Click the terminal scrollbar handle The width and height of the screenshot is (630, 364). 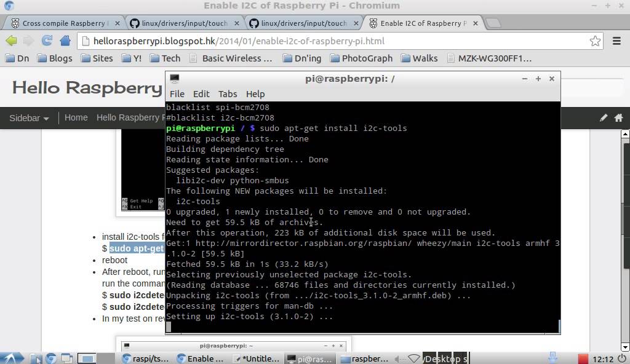[x=559, y=326]
